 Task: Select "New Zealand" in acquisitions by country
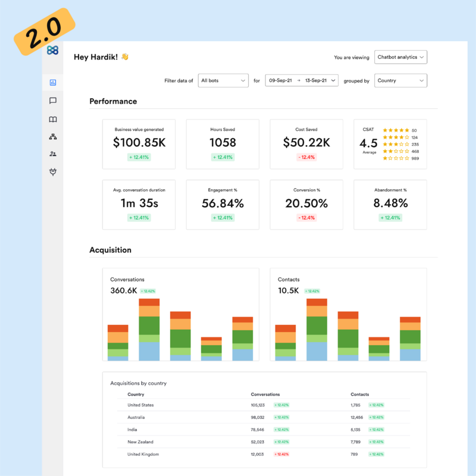[x=142, y=442]
